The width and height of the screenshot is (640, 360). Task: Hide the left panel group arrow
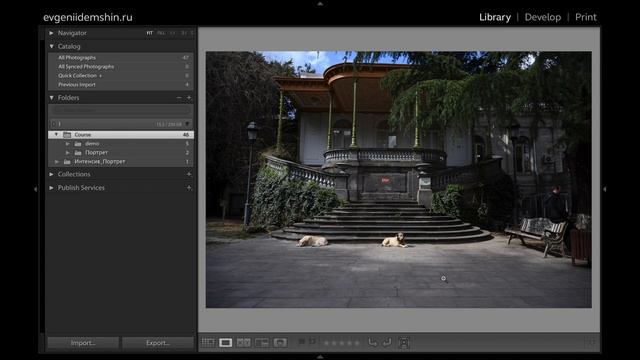(x=36, y=189)
